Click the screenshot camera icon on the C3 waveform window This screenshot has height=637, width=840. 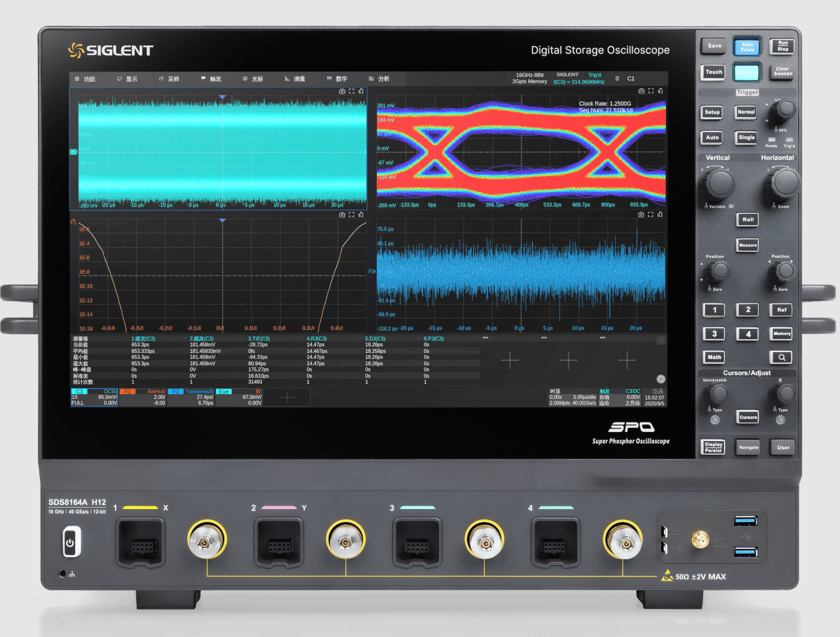coord(342,91)
